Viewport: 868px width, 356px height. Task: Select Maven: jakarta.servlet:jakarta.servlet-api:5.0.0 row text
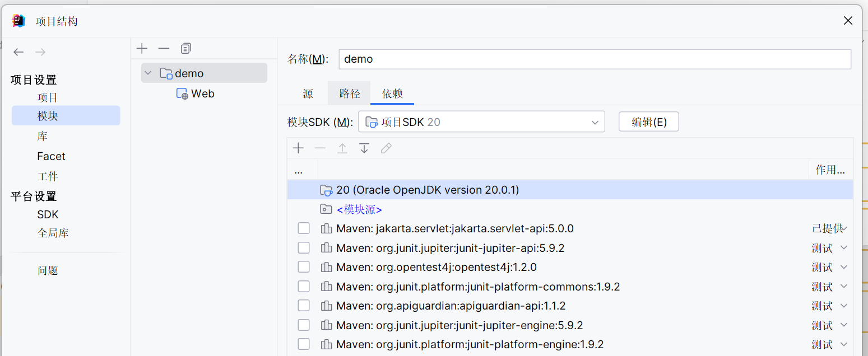point(455,229)
